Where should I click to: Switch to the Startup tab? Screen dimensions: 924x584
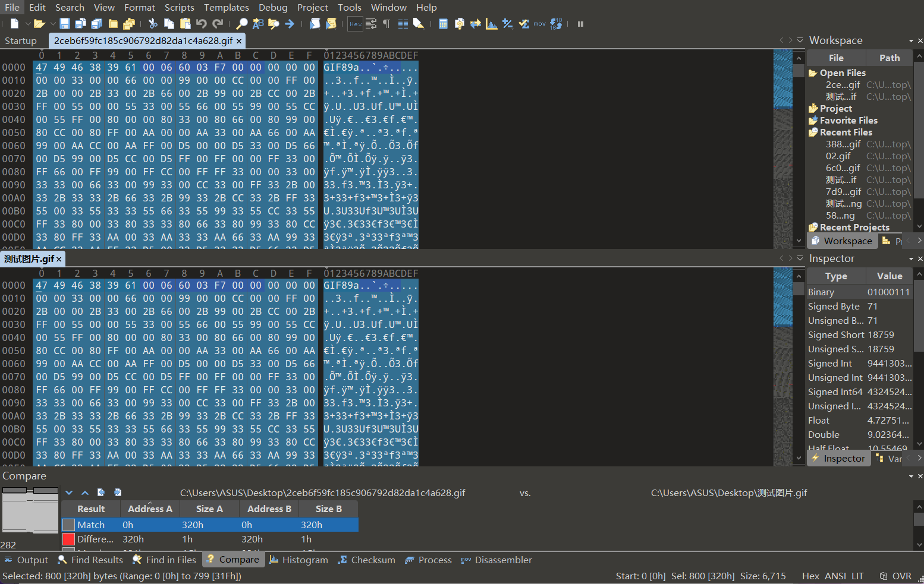(21, 40)
